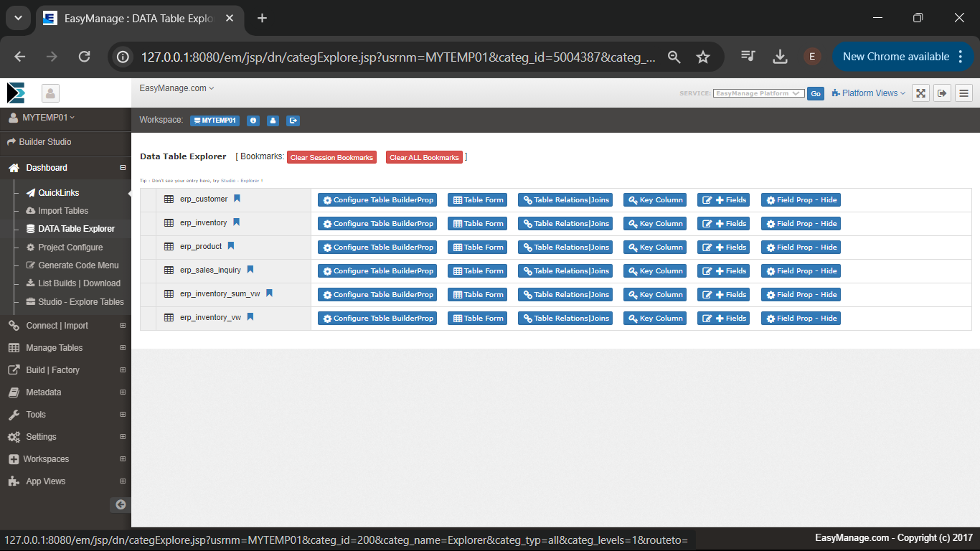Click the hamburger menu icon in header

[x=963, y=93]
